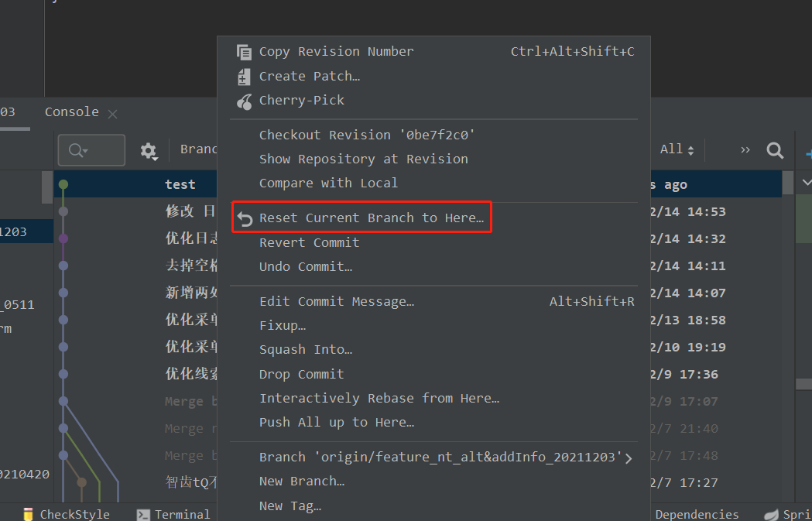812x521 pixels.
Task: Open the gear settings icon in log toolbar
Action: [149, 151]
